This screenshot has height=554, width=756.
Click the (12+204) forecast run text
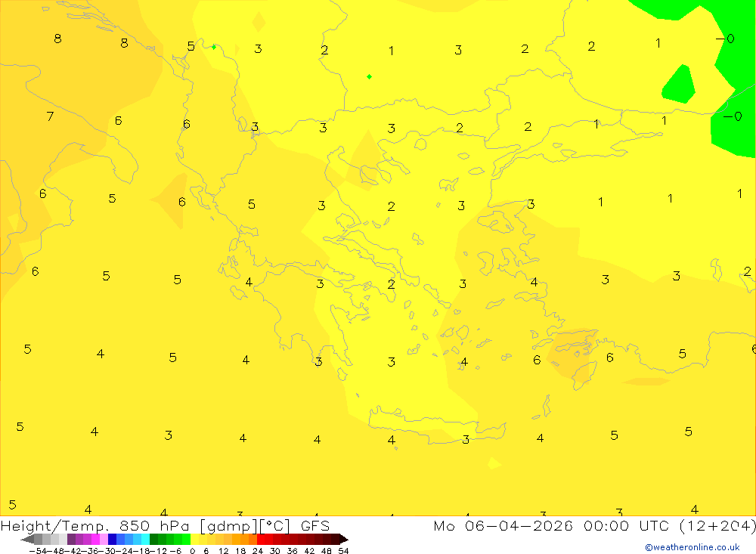coord(717,525)
